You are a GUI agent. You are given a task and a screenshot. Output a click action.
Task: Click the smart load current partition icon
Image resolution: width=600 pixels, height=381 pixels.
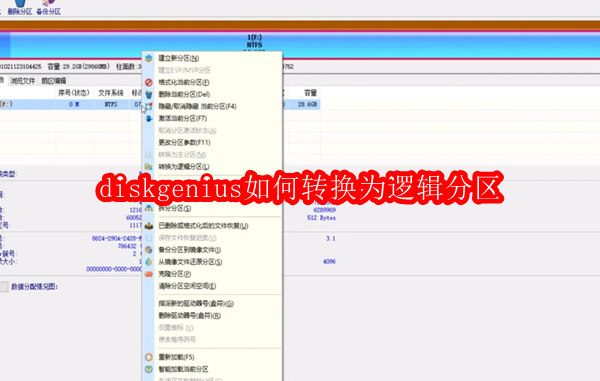click(x=149, y=369)
